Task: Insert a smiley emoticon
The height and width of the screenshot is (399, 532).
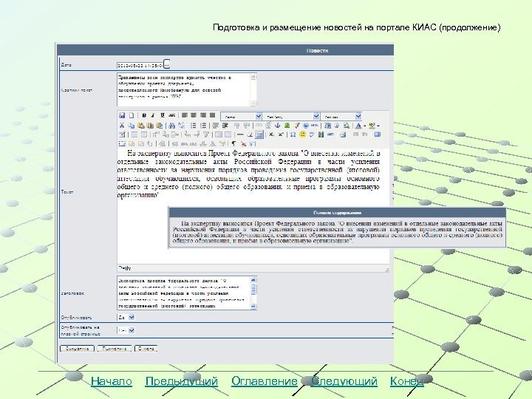Action: pyautogui.click(x=302, y=134)
